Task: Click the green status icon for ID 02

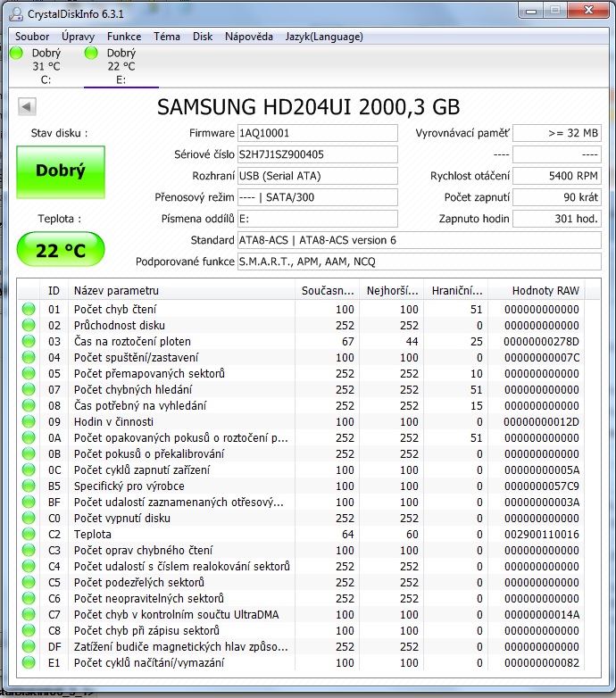Action: 29,325
